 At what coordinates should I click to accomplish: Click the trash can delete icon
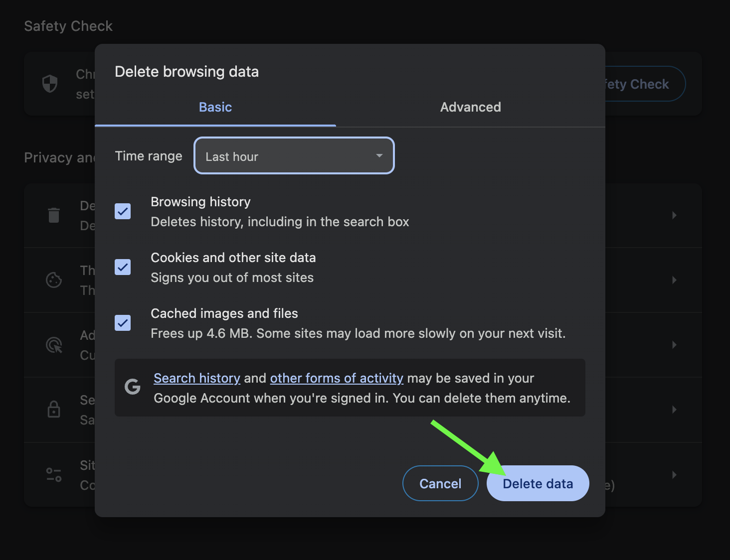pyautogui.click(x=54, y=215)
